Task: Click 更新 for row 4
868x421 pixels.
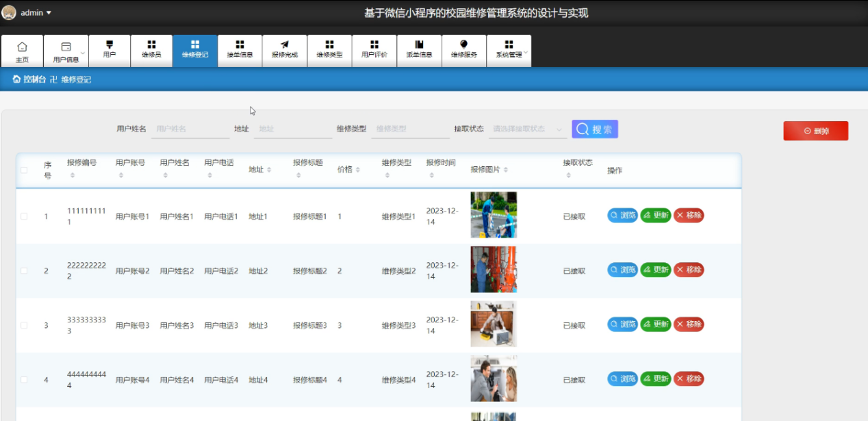Action: [x=656, y=379]
